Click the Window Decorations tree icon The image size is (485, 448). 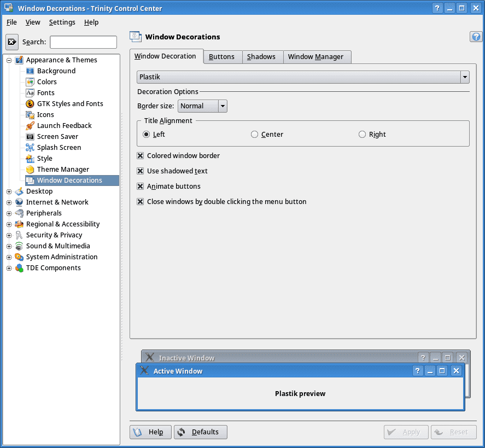point(30,181)
